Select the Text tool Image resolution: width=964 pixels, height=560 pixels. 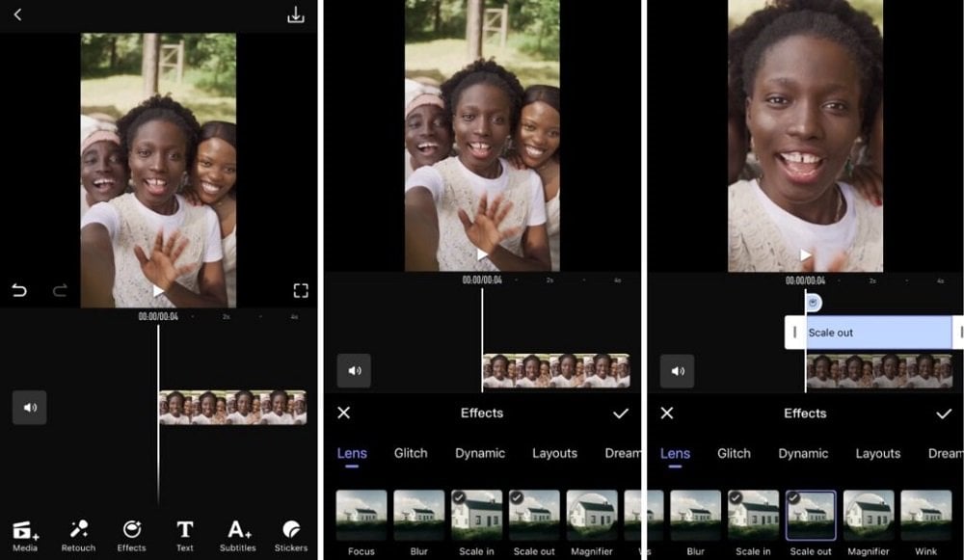(184, 536)
